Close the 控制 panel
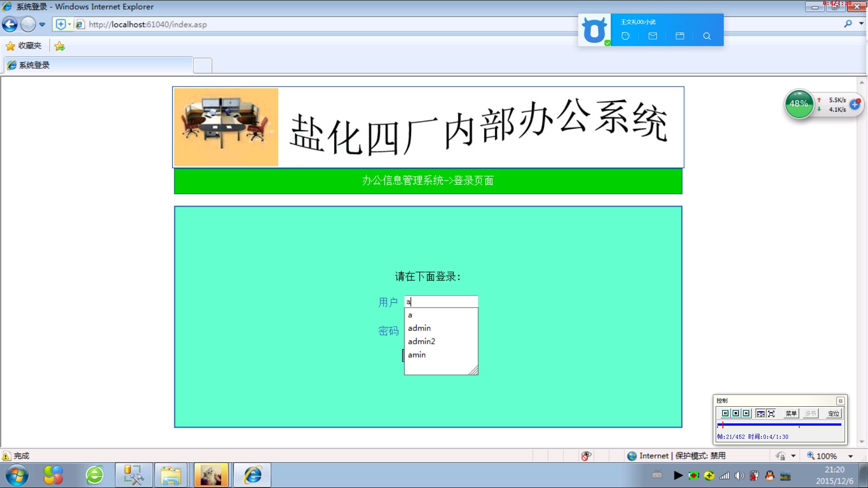The height and width of the screenshot is (488, 868). [840, 401]
